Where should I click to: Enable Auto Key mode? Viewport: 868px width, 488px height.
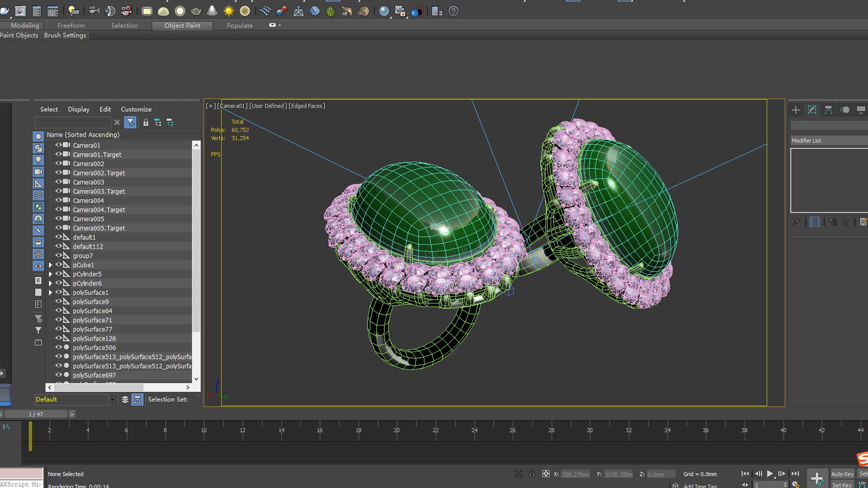[x=842, y=474]
